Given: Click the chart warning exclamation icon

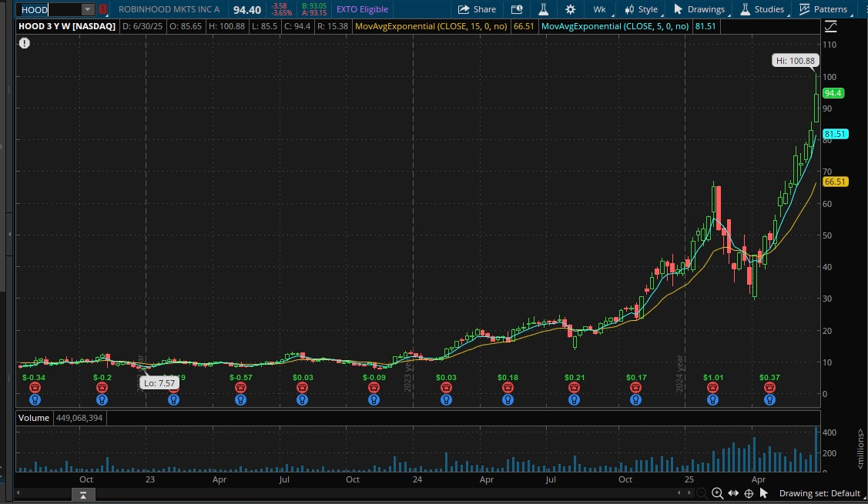Looking at the screenshot, I should (25, 43).
